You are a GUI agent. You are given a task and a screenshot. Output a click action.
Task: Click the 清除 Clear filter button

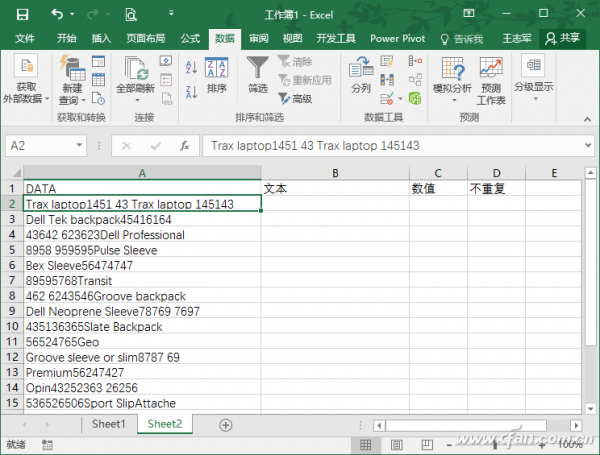[295, 61]
